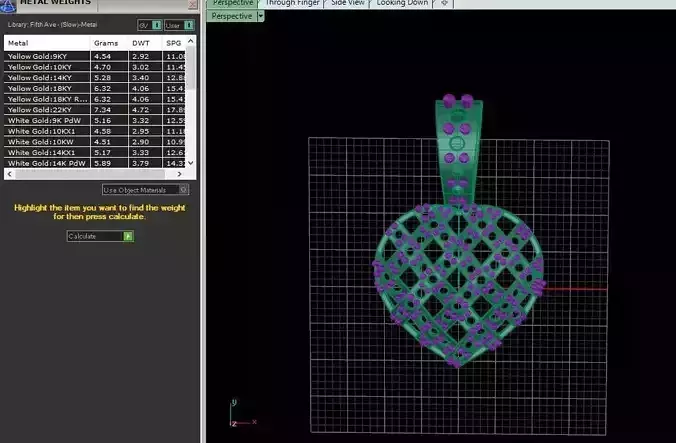Click the pendant bail in viewport

(x=458, y=149)
